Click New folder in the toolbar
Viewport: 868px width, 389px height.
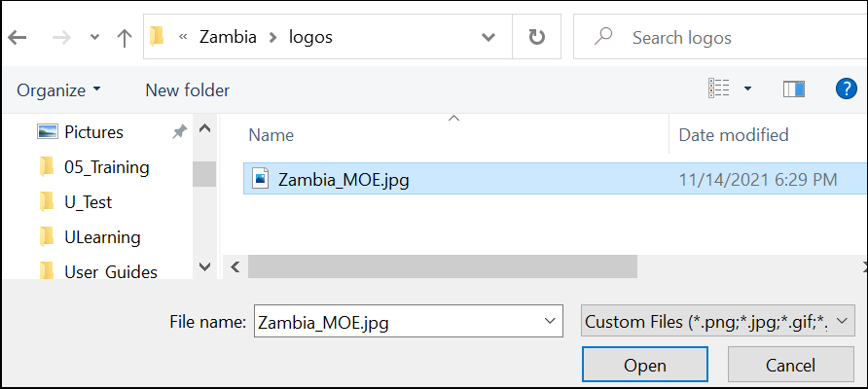(187, 89)
